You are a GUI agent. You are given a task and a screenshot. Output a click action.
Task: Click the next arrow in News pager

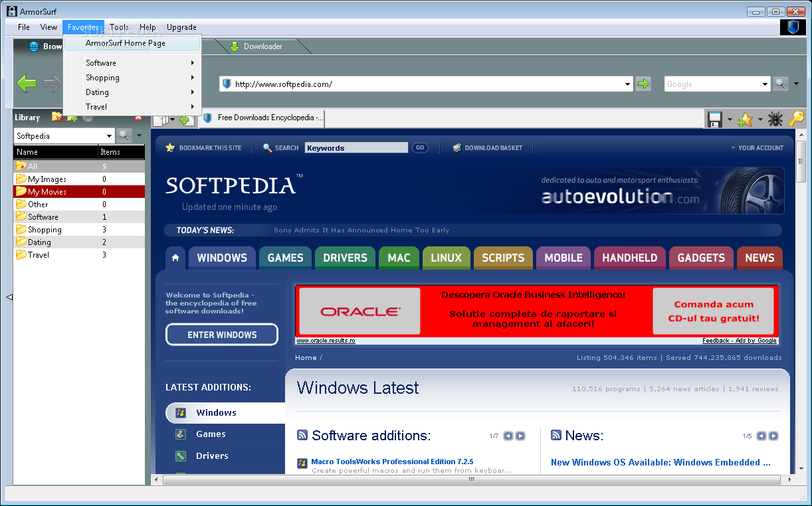(773, 436)
